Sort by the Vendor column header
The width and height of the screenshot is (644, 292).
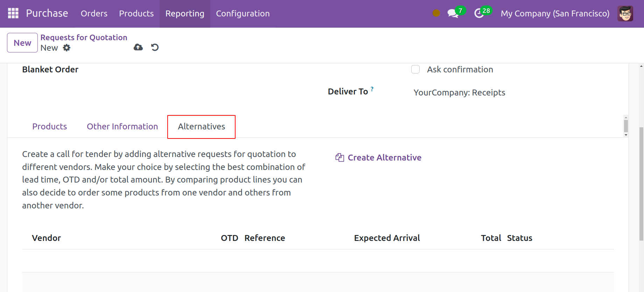pos(46,238)
